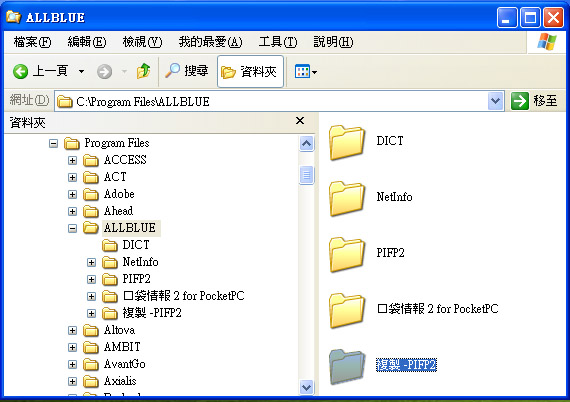The width and height of the screenshot is (570, 402).
Task: Click the tree scrollbar up arrow
Action: (306, 144)
